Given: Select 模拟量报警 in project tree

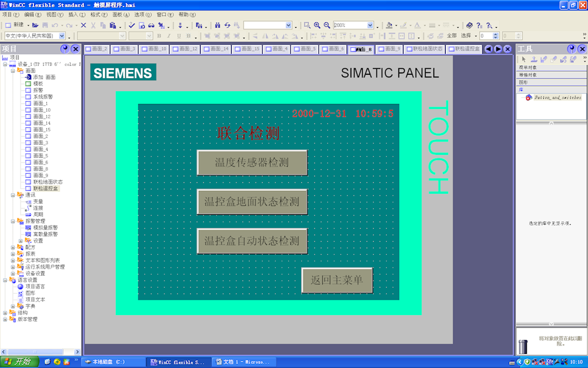Looking at the screenshot, I should point(45,227).
